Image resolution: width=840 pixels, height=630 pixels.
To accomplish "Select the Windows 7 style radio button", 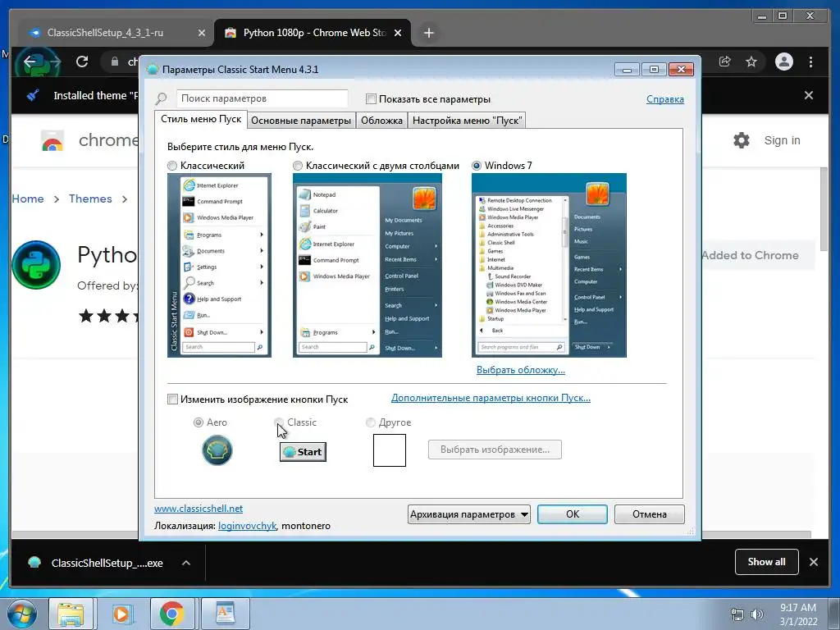I will point(477,166).
